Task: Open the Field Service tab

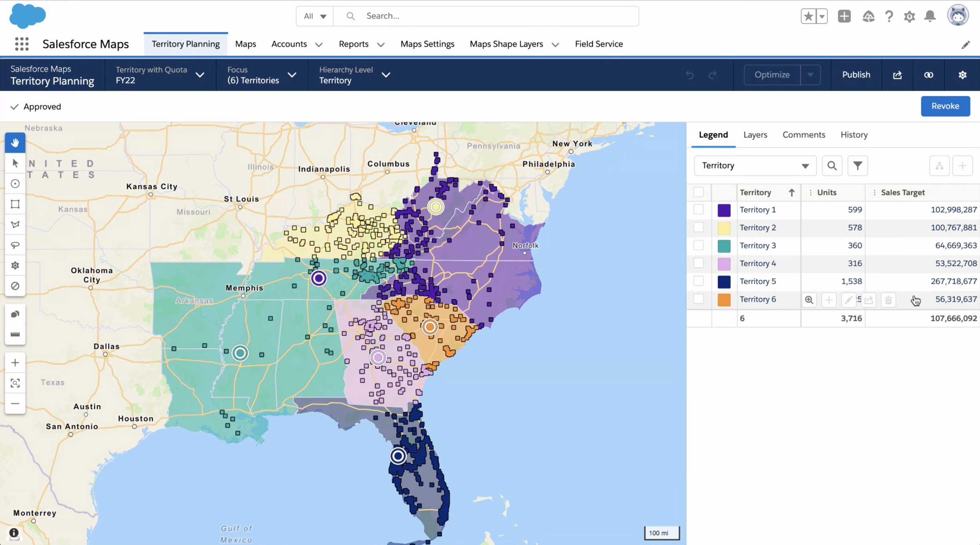Action: [x=598, y=44]
